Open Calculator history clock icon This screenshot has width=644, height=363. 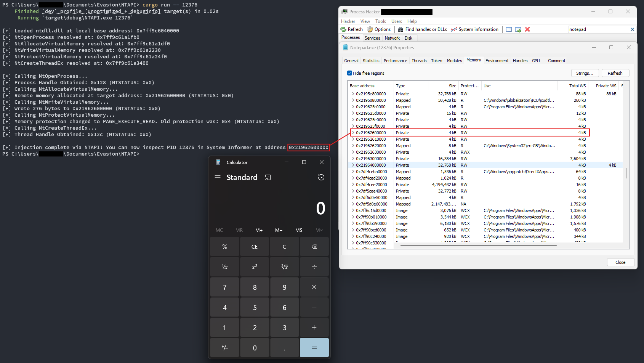pyautogui.click(x=321, y=177)
